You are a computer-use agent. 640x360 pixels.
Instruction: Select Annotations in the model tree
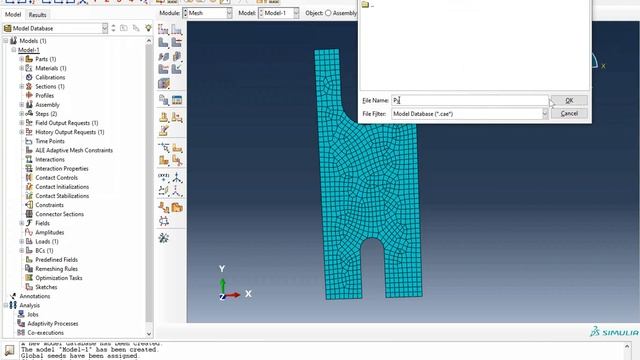point(35,296)
